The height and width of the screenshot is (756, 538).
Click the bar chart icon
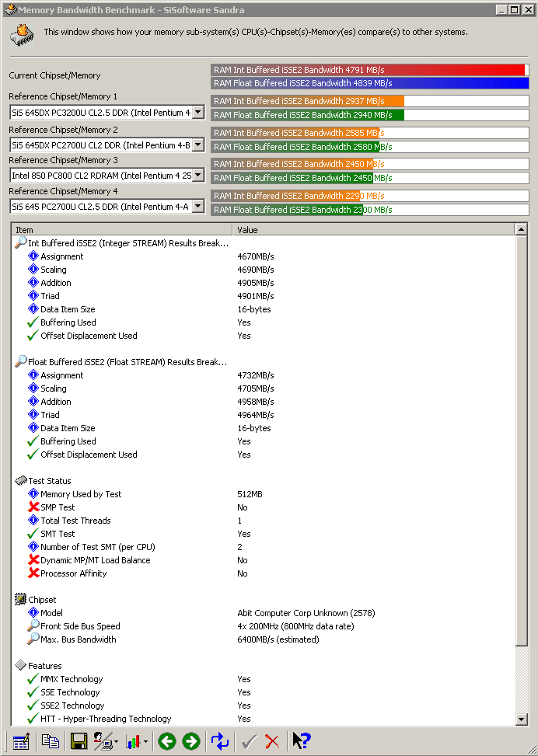pyautogui.click(x=133, y=741)
